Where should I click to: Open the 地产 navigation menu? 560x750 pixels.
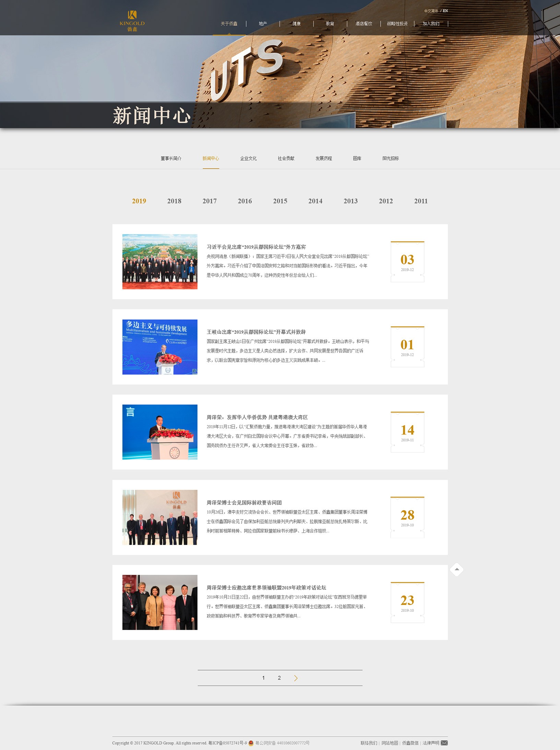263,24
